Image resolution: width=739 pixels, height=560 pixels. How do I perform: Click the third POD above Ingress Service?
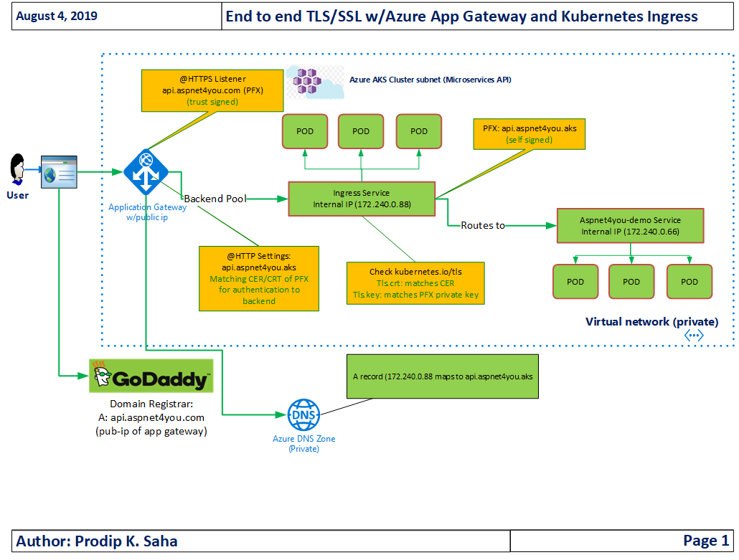pos(419,131)
